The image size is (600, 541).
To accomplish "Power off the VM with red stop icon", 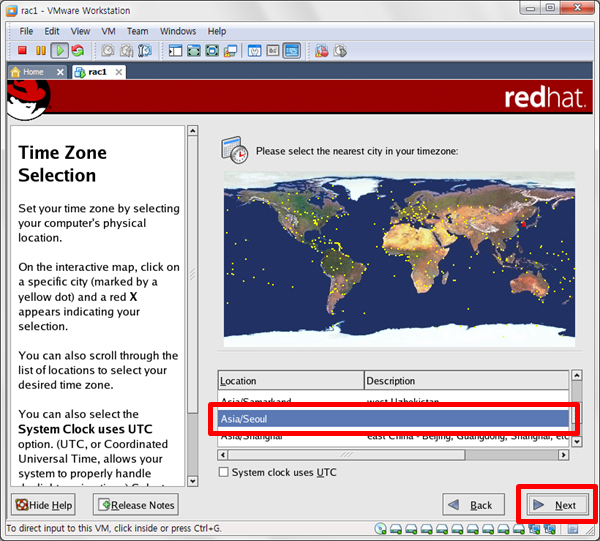I will coord(22,51).
